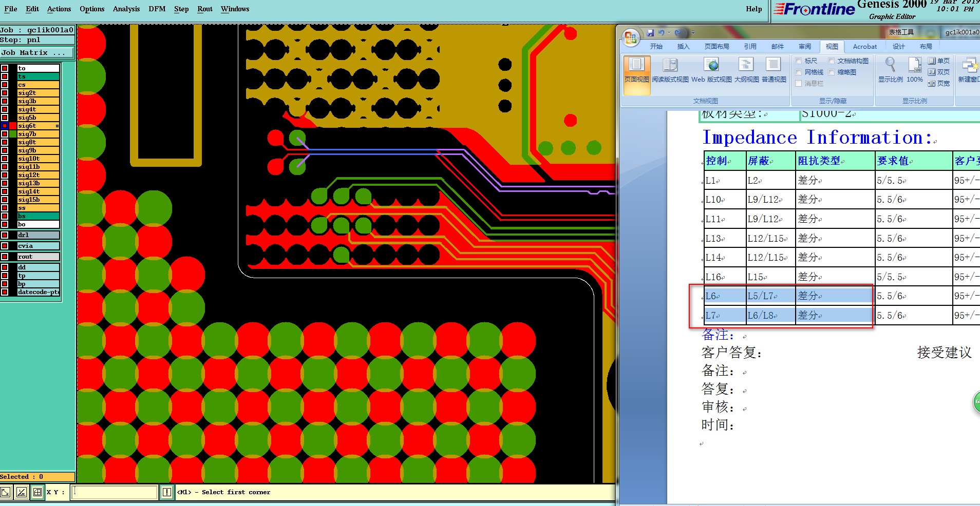This screenshot has height=506, width=980.
Task: Enable the 标尺 ruler checkbox
Action: tap(799, 61)
